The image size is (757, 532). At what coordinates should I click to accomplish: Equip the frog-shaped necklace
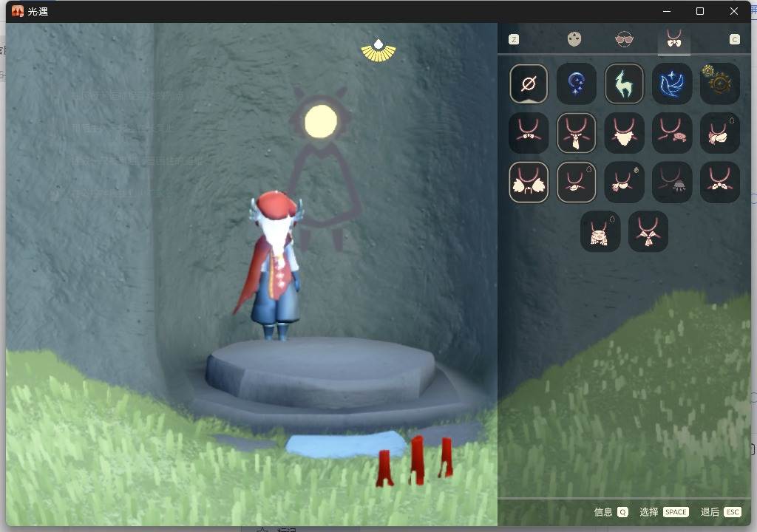tap(600, 231)
